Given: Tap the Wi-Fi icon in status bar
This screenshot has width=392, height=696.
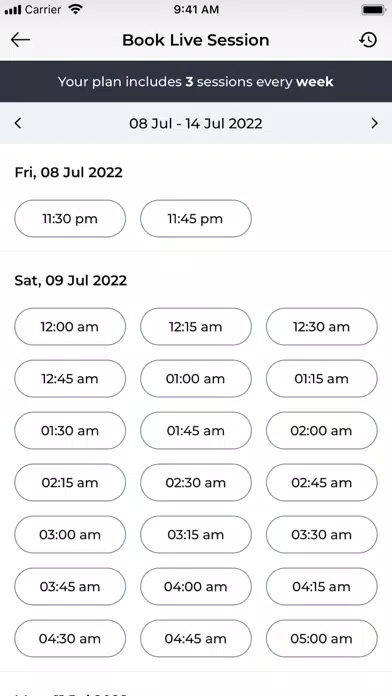Looking at the screenshot, I should 76,9.
